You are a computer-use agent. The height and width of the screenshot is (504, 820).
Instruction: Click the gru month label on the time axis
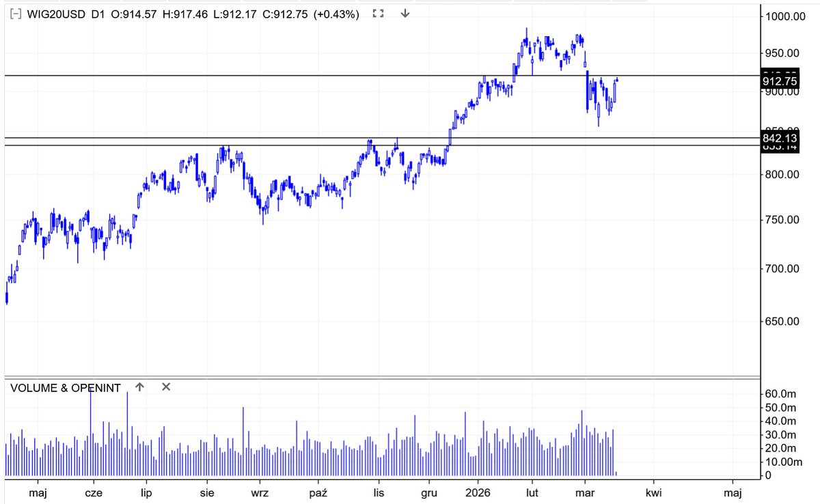click(429, 492)
